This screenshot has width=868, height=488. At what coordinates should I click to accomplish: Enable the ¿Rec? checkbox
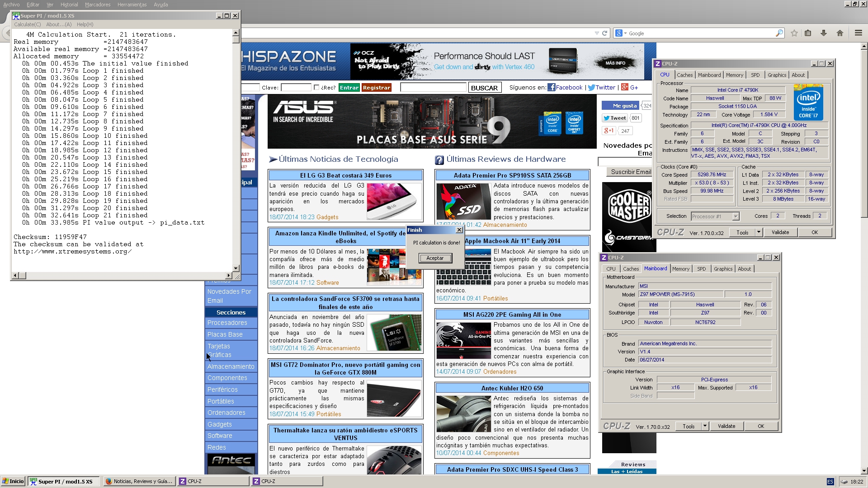coord(316,88)
